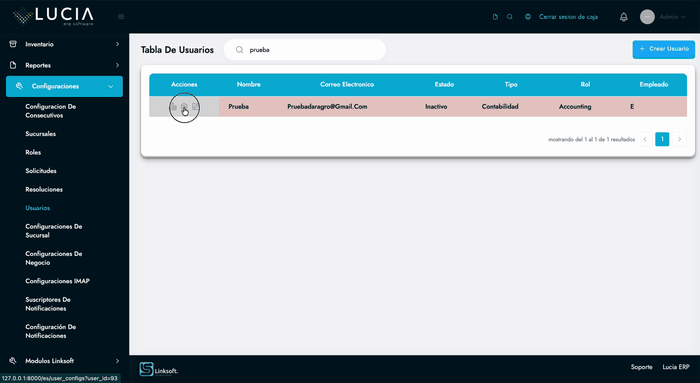This screenshot has width=700, height=383.
Task: Click the Tabla De Usuarios heading
Action: point(177,50)
